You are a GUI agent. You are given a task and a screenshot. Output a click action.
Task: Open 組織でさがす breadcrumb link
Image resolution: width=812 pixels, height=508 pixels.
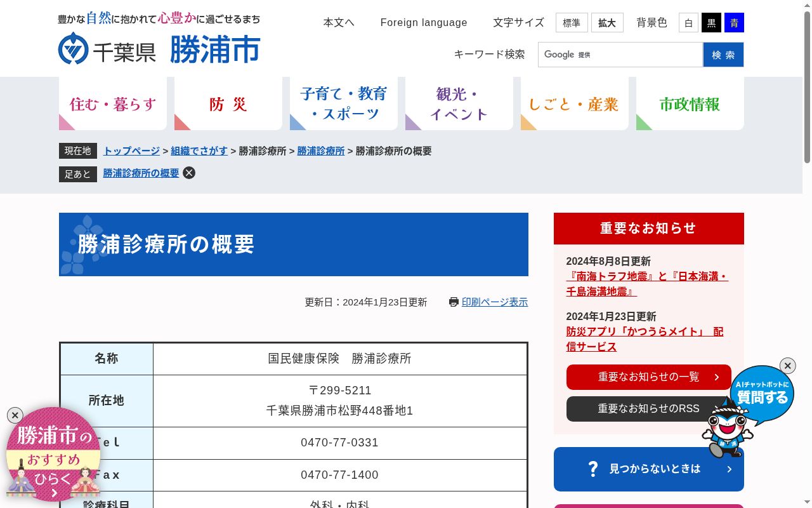[199, 150]
